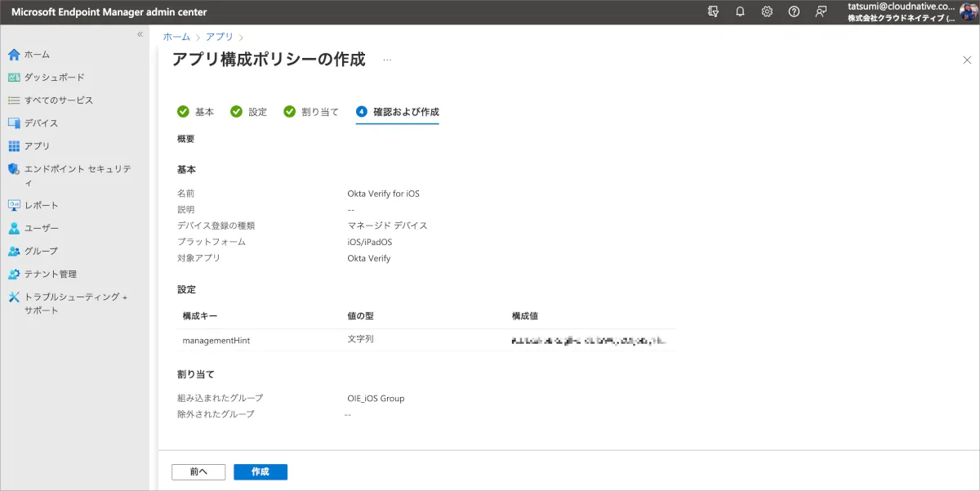Click the アプリ breadcrumb link
This screenshot has width=980, height=491.
click(219, 37)
